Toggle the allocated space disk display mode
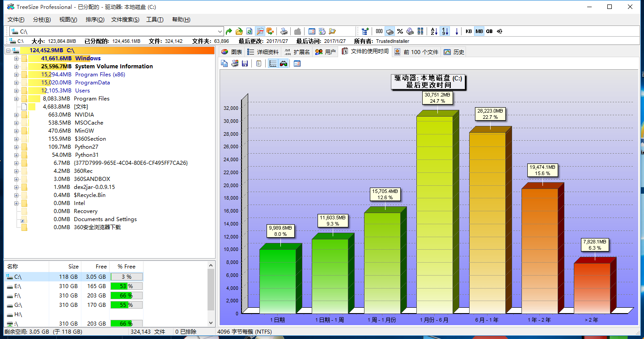This screenshot has width=644, height=339. [390, 31]
